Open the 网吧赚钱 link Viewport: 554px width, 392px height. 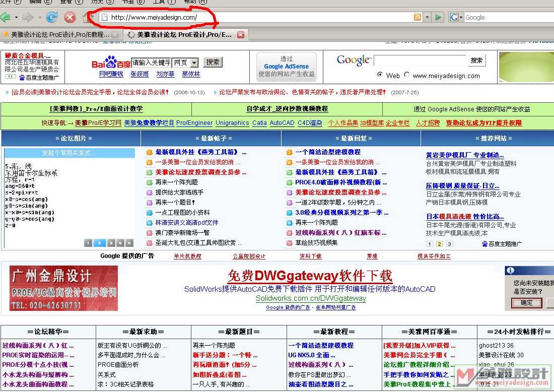[x=111, y=74]
